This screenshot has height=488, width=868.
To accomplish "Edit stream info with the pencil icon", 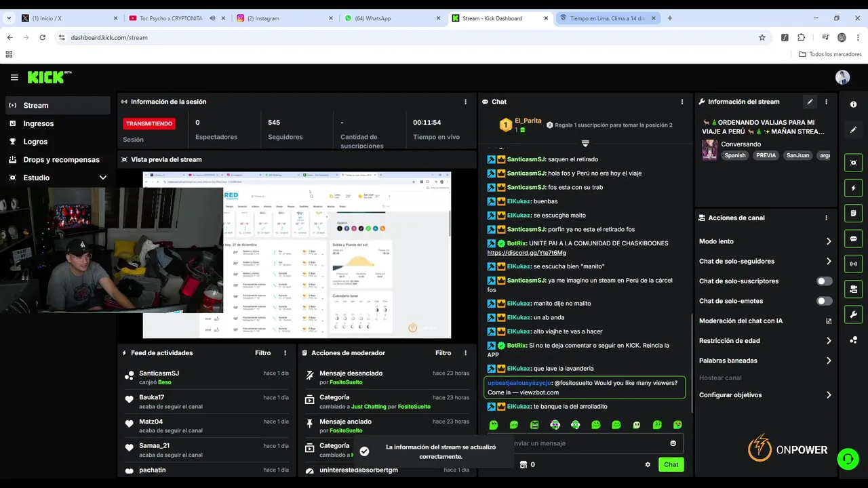I will point(810,102).
